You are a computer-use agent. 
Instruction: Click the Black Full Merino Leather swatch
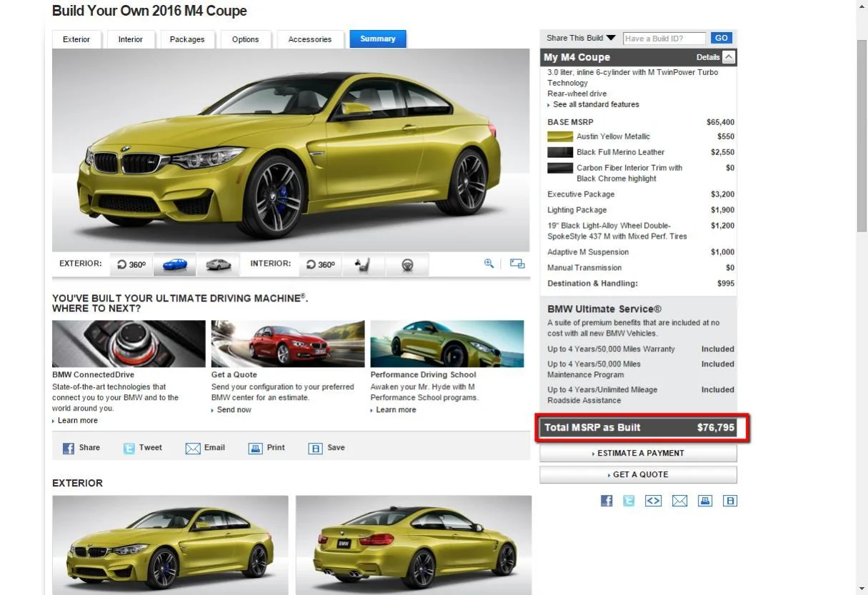pyautogui.click(x=560, y=152)
